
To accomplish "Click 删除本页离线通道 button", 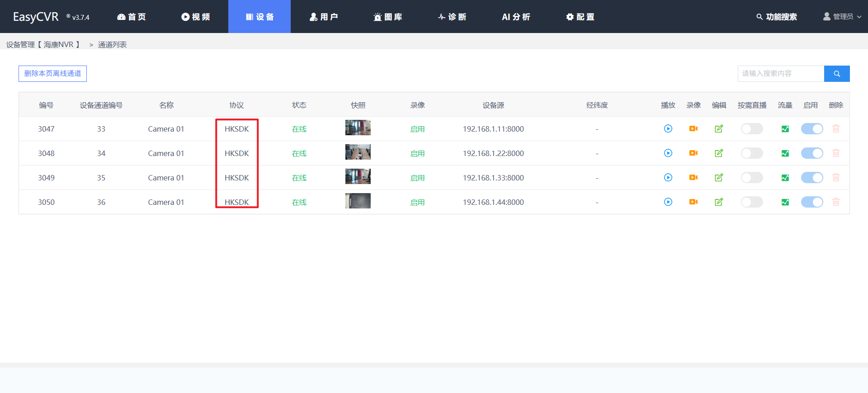I will [x=52, y=74].
